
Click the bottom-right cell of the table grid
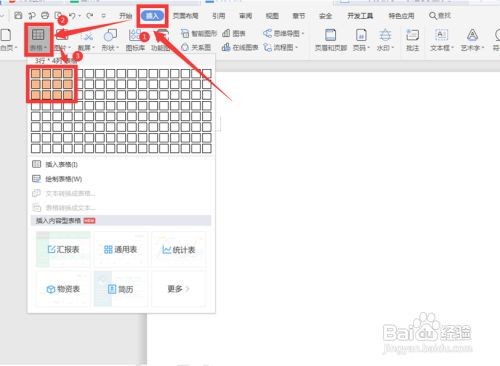pyautogui.click(x=207, y=148)
